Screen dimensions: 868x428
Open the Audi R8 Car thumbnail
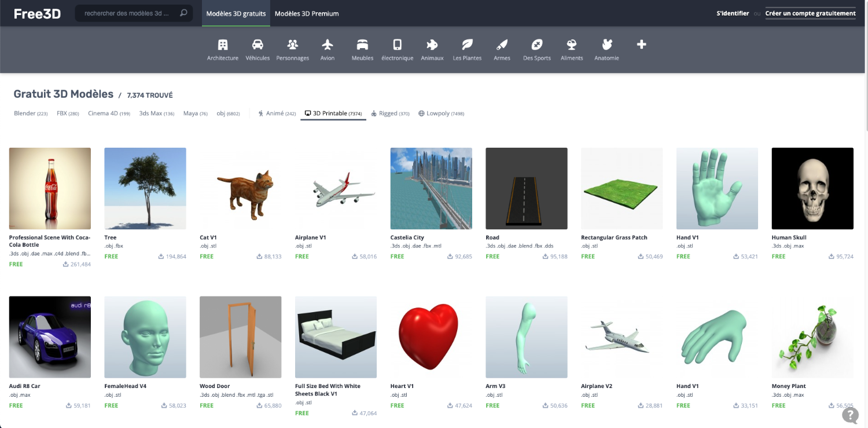pos(50,337)
